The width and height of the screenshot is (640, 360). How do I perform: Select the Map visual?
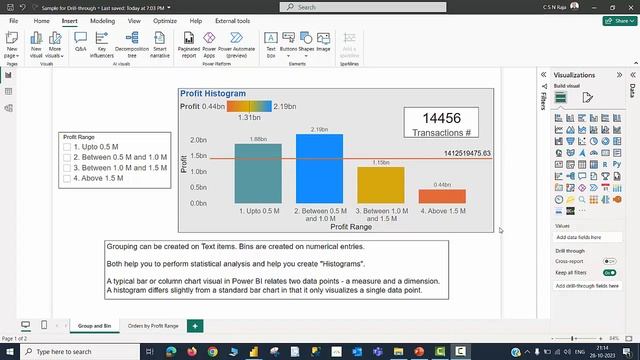click(x=559, y=153)
